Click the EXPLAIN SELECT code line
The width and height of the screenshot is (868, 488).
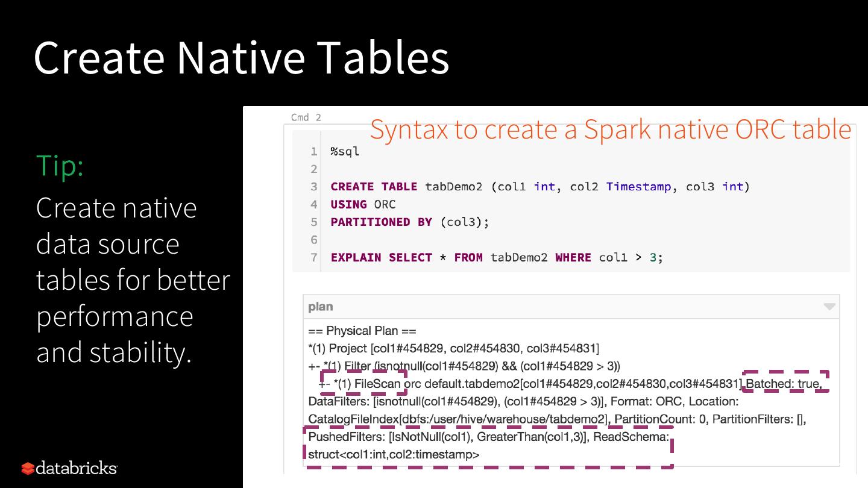click(x=497, y=257)
